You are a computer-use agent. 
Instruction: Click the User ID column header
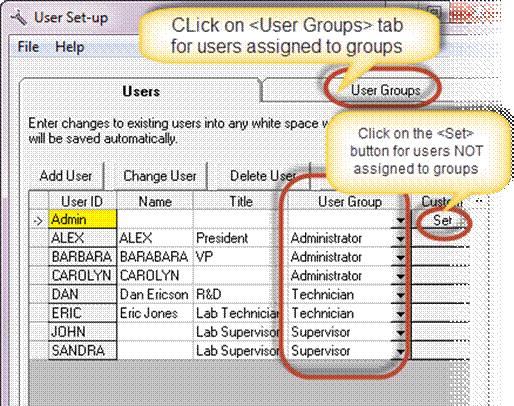(83, 201)
